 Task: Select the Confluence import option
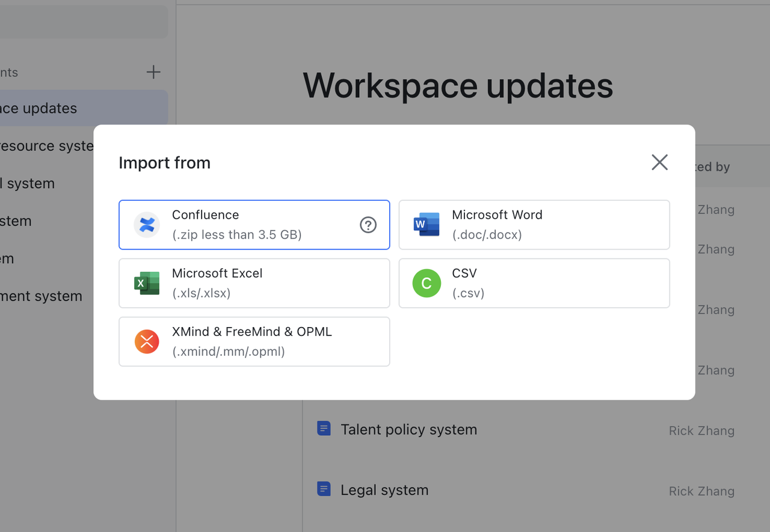coord(241,225)
